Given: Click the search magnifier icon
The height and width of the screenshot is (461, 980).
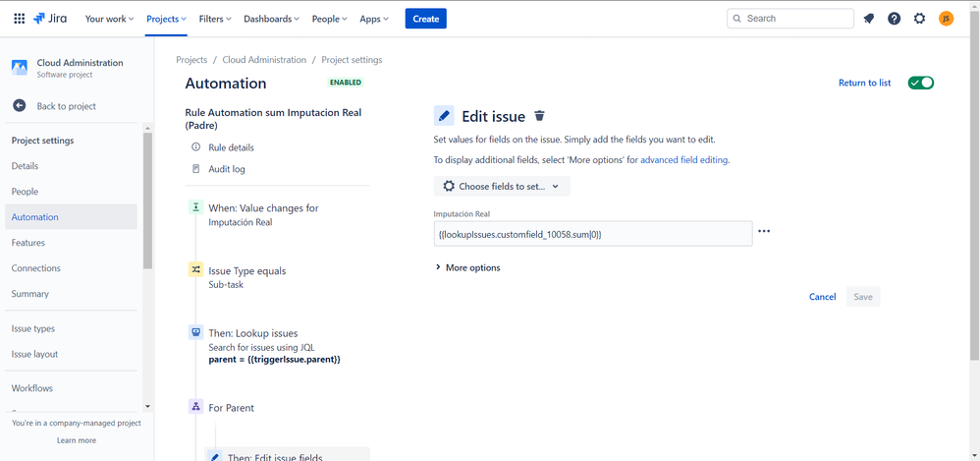Looking at the screenshot, I should tap(737, 18).
